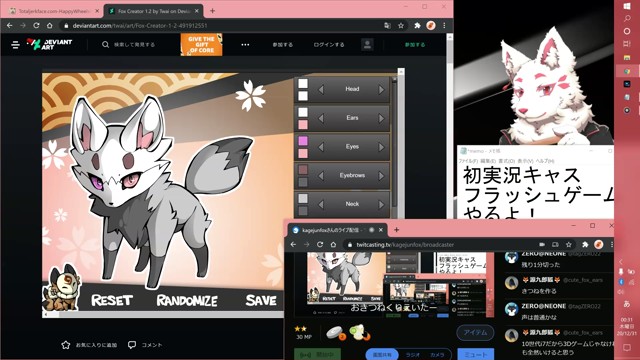Select previous Eyes option with left arrow
640x360 pixels.
click(x=321, y=147)
